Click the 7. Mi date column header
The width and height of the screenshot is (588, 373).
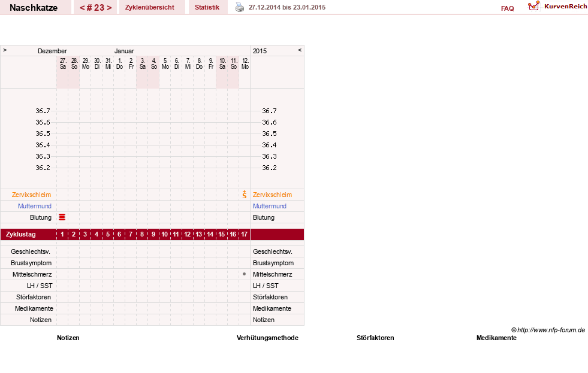tap(188, 63)
